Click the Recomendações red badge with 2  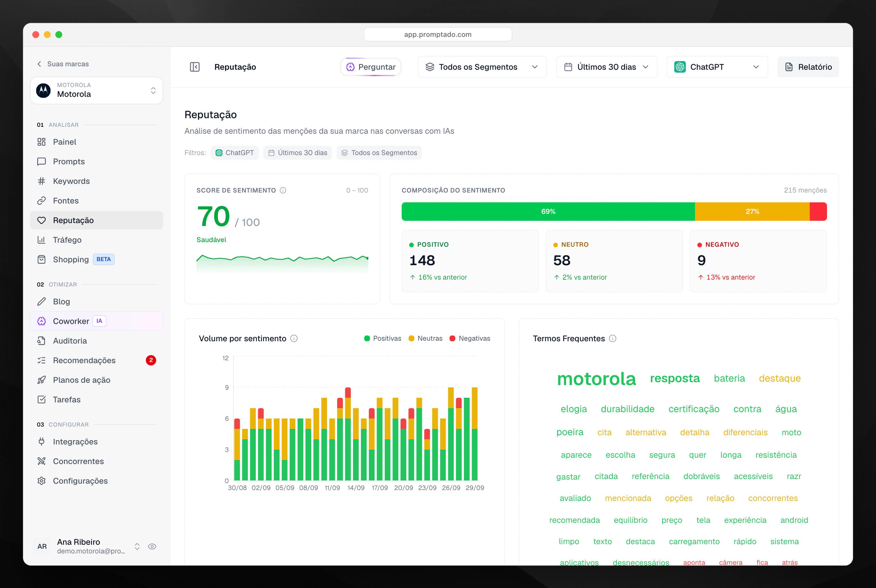point(151,360)
